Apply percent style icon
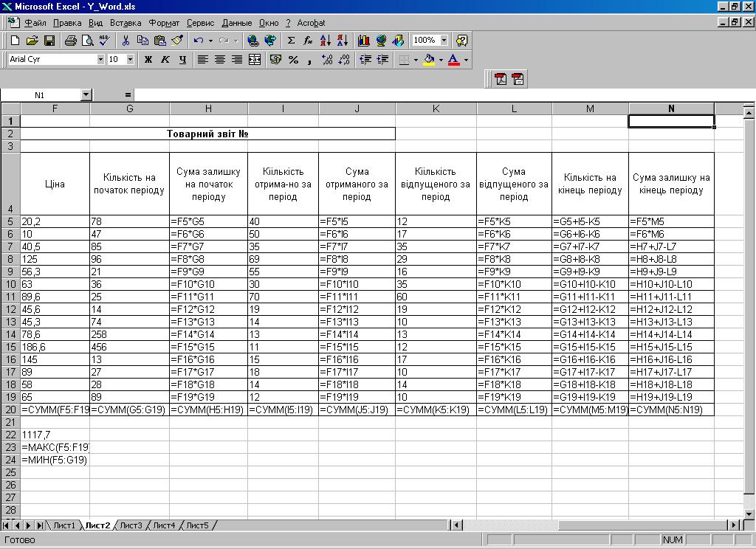The width and height of the screenshot is (756, 549). [x=293, y=59]
